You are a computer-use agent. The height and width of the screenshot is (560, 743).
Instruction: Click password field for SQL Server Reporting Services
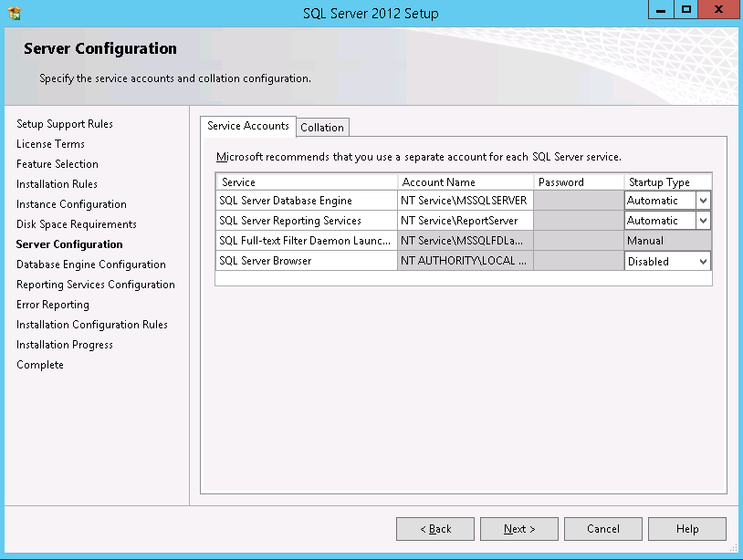pyautogui.click(x=579, y=221)
